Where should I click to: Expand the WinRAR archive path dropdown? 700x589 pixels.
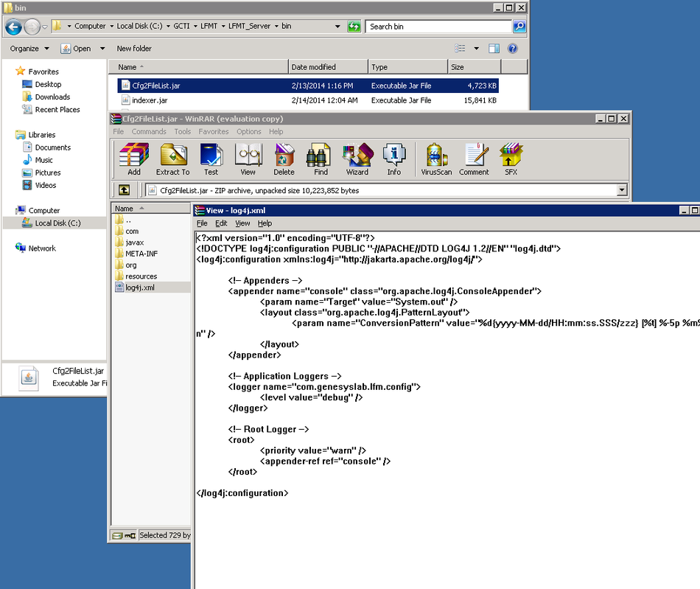(x=621, y=190)
